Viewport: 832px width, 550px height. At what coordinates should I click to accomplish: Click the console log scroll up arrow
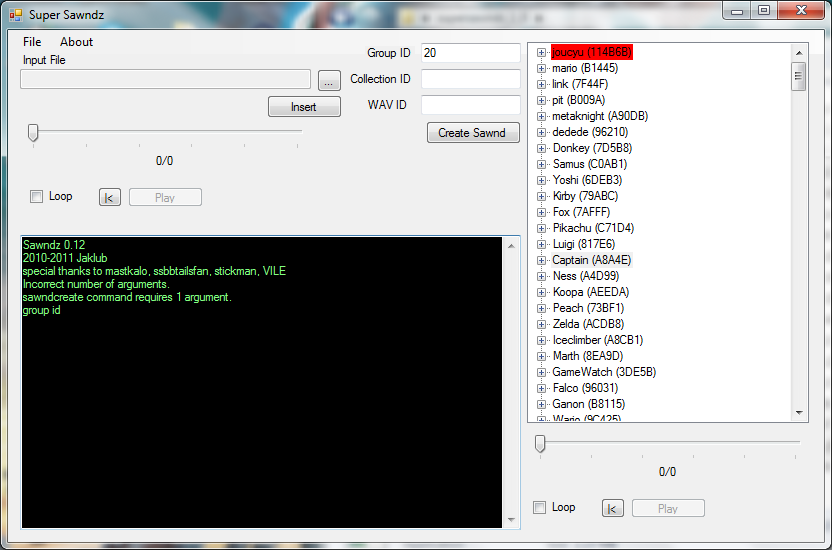[511, 246]
